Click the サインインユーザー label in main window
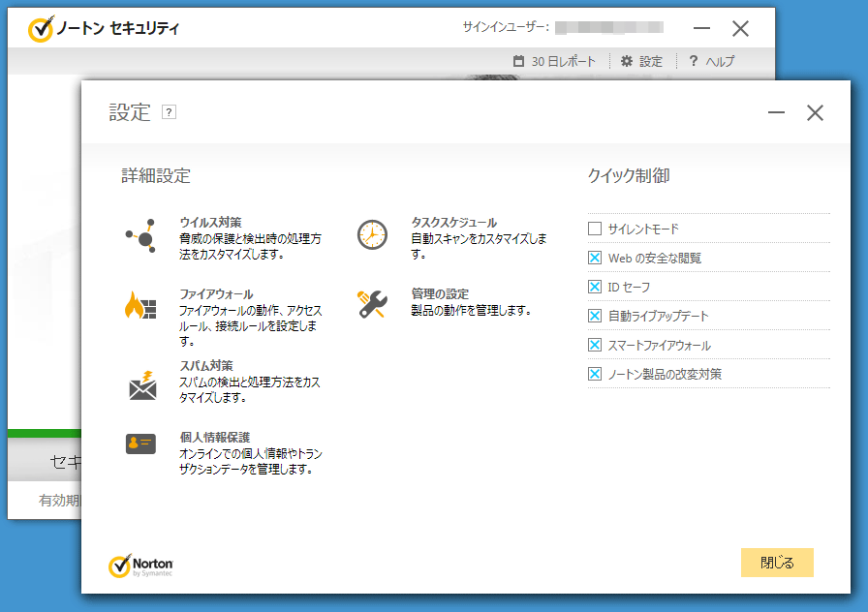 point(506,27)
